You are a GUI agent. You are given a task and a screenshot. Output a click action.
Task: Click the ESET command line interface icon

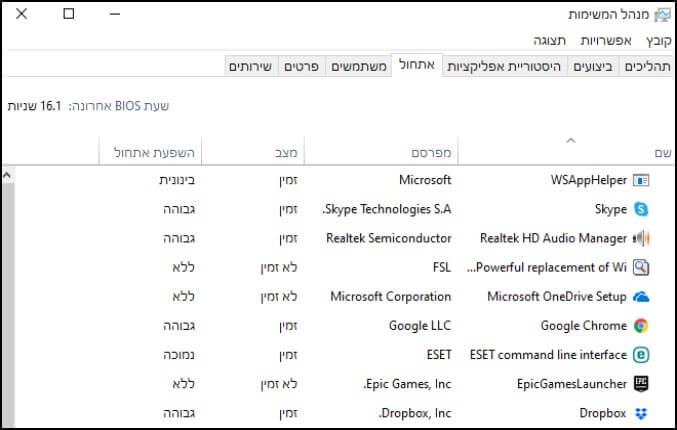(641, 355)
